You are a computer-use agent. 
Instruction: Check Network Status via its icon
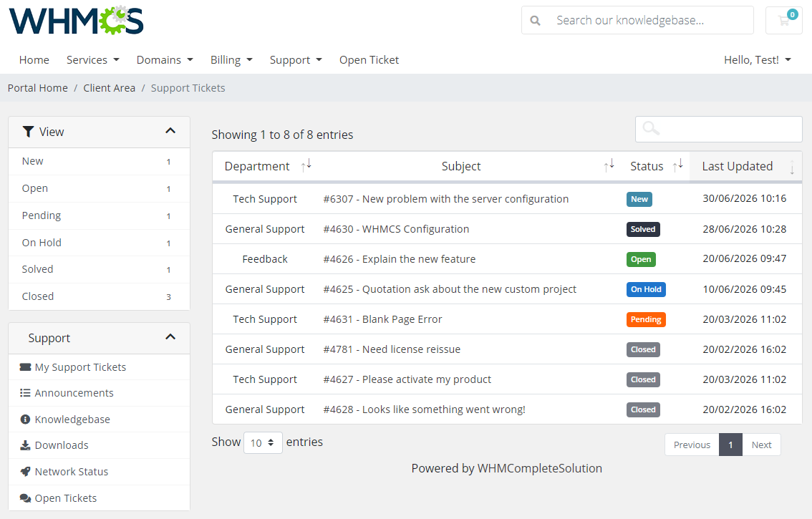24,471
